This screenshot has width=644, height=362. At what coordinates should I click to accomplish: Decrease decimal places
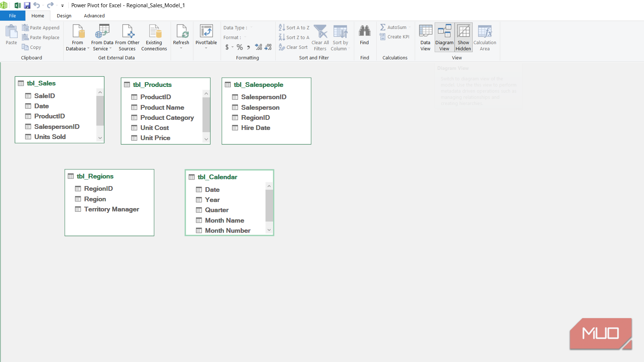click(268, 47)
